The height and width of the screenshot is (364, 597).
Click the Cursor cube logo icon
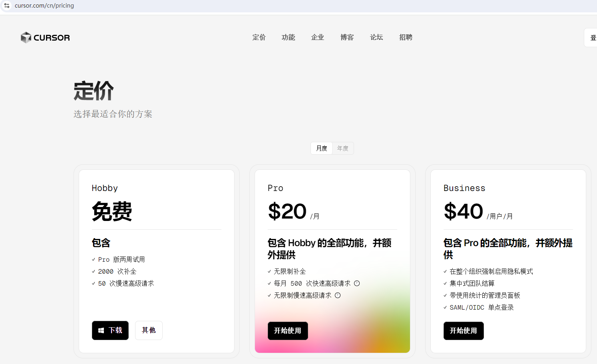tap(26, 38)
